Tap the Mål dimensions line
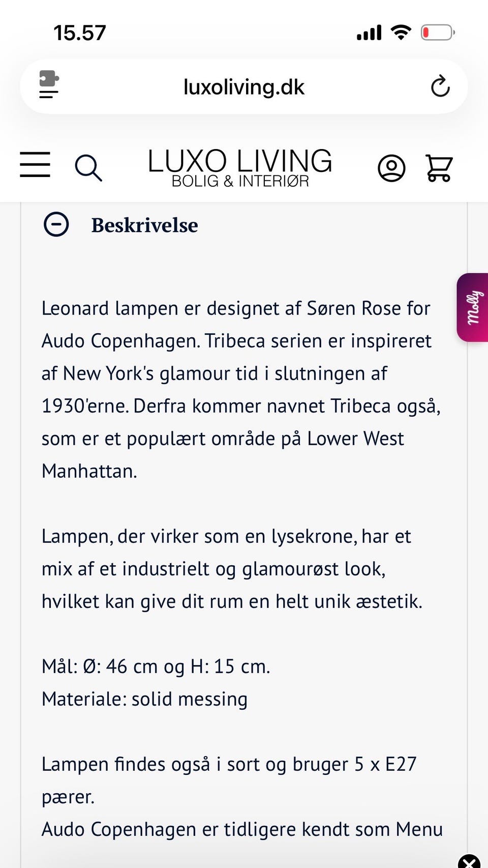This screenshot has height=868, width=488. pyautogui.click(x=156, y=667)
